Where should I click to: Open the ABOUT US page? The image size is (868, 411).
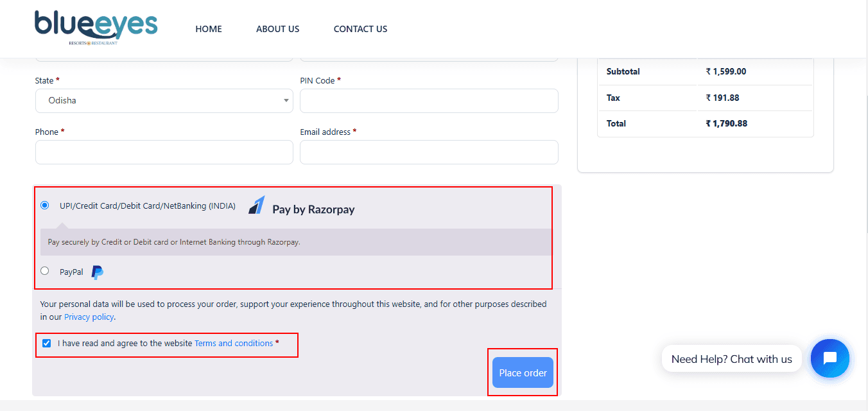pos(277,29)
